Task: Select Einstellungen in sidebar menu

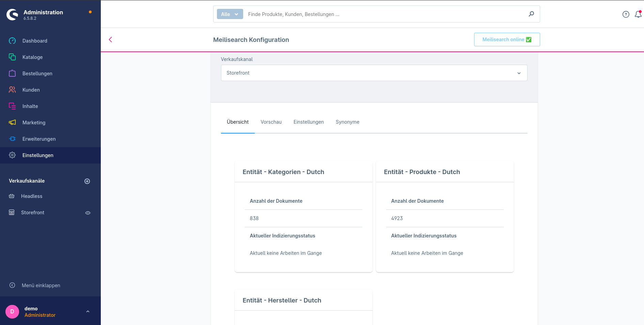Action: coord(50,155)
